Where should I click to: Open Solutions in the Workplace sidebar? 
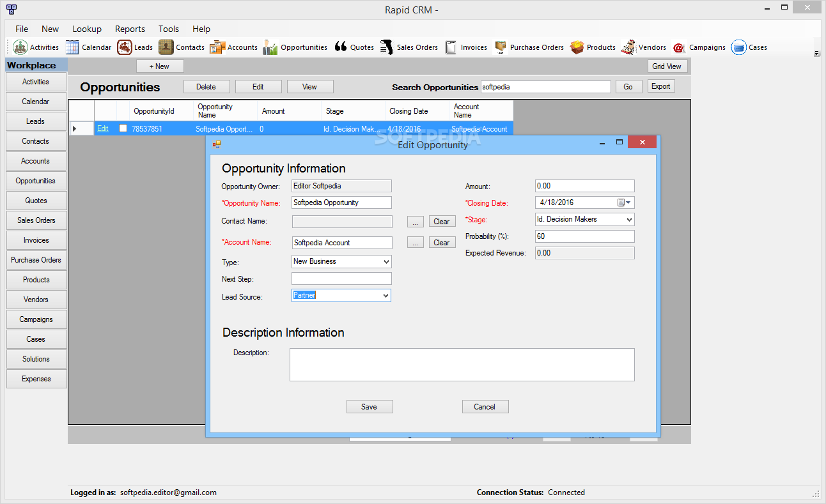[x=36, y=359]
